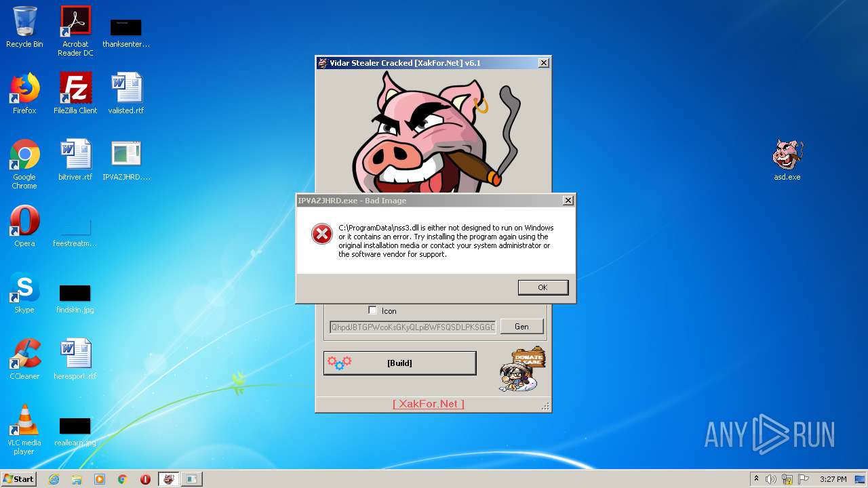868x488 pixels.
Task: Select the Firefox desktop shortcut
Action: tap(24, 94)
